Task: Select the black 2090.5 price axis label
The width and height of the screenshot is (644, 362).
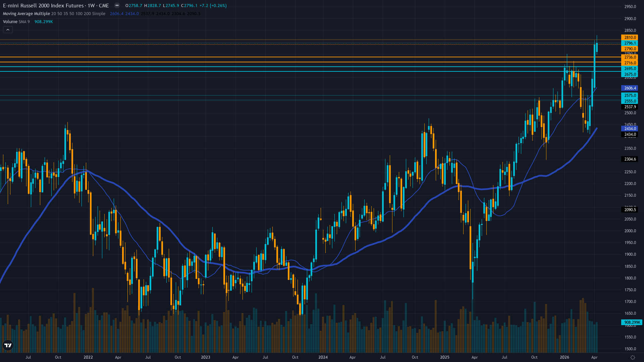Action: 630,210
